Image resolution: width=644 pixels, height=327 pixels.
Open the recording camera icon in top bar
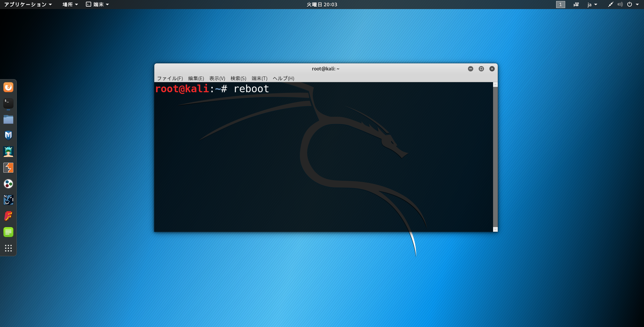(576, 4)
